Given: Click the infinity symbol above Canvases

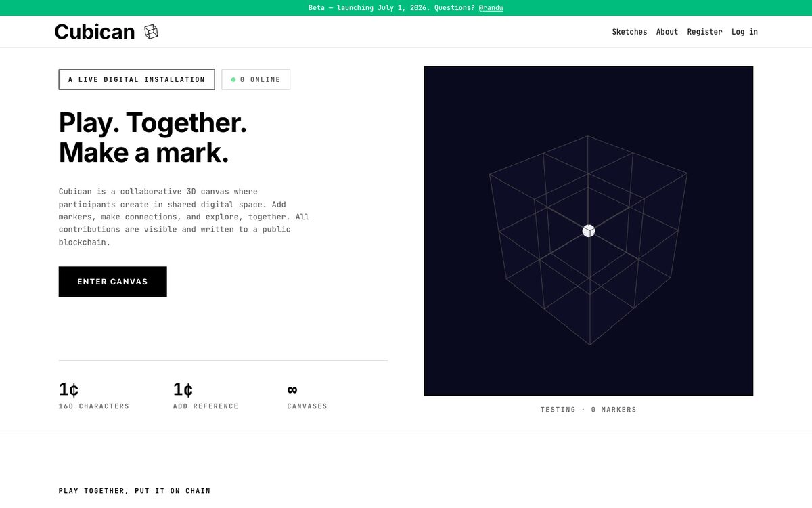Looking at the screenshot, I should pos(292,389).
